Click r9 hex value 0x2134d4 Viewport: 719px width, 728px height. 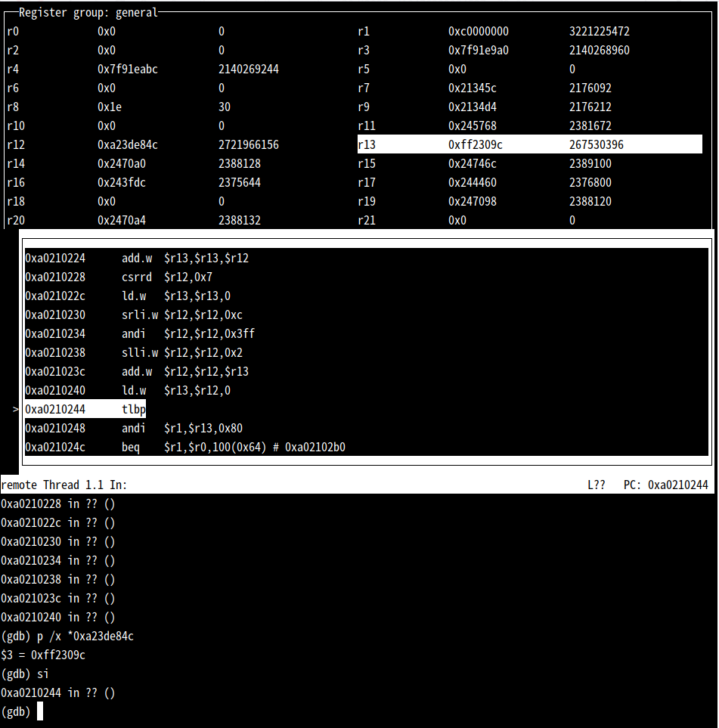coord(472,107)
